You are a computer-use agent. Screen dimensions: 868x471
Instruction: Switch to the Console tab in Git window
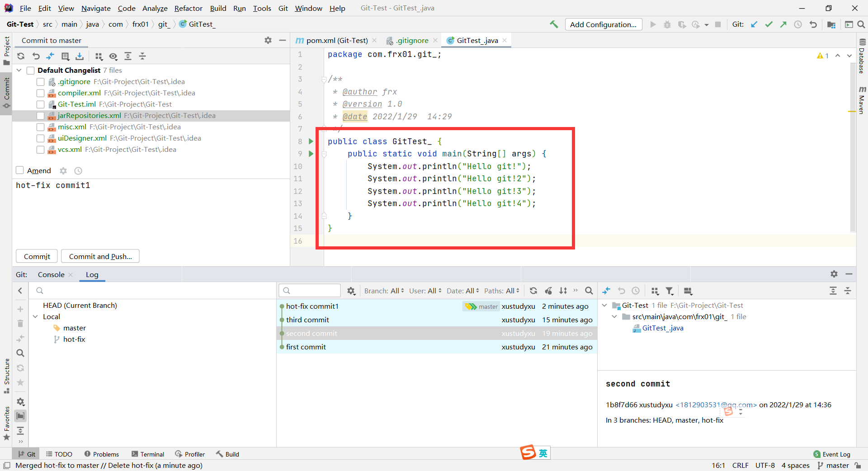click(51, 274)
